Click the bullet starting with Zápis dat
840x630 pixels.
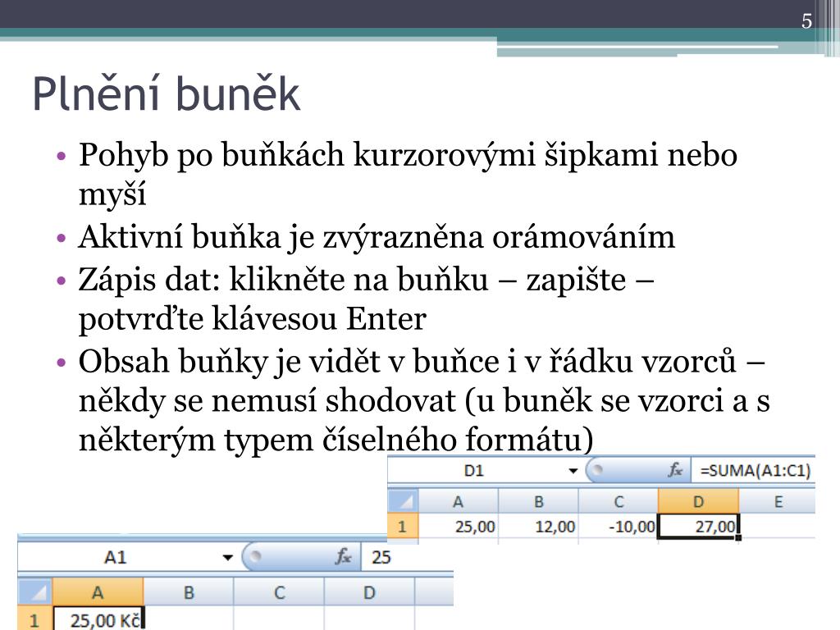point(366,299)
